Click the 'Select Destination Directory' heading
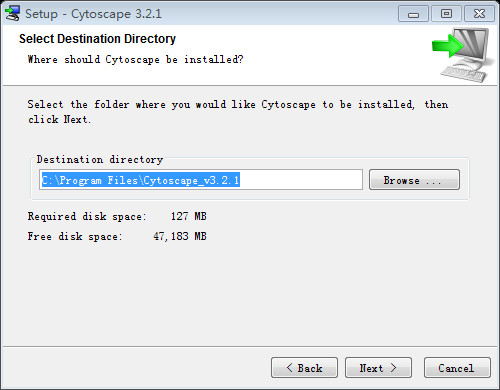The height and width of the screenshot is (390, 500). coord(97,39)
